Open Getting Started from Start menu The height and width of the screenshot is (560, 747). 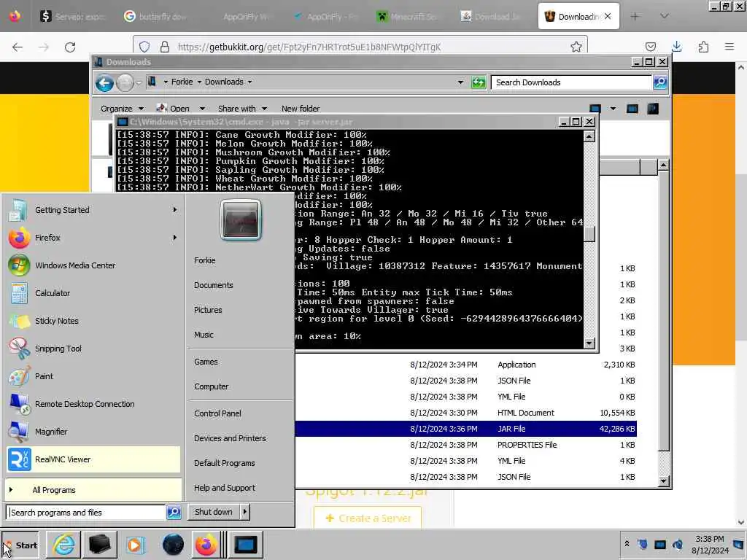[94, 210]
